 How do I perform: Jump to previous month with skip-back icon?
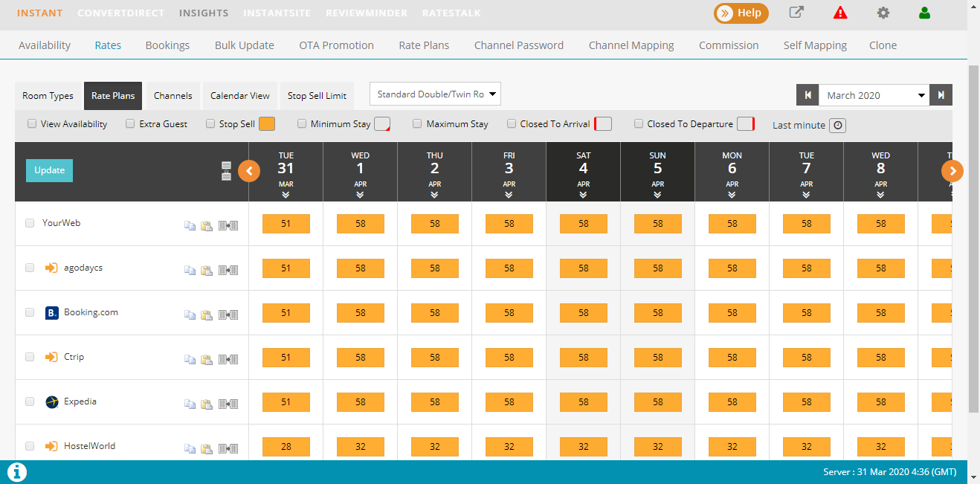coord(807,95)
